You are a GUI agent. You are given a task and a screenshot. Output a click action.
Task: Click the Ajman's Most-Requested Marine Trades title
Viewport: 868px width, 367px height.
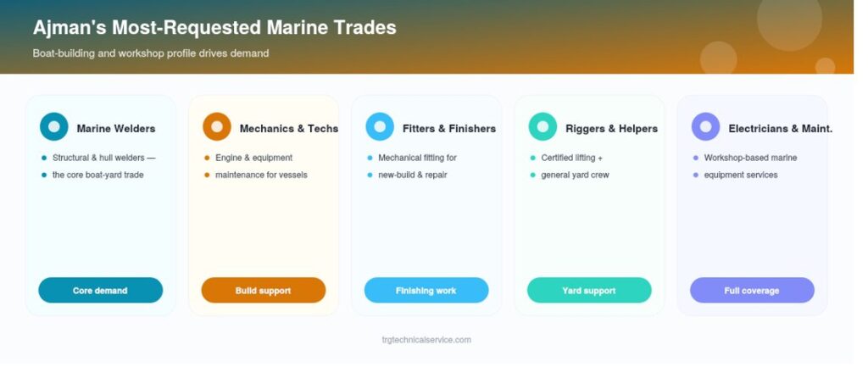(214, 28)
